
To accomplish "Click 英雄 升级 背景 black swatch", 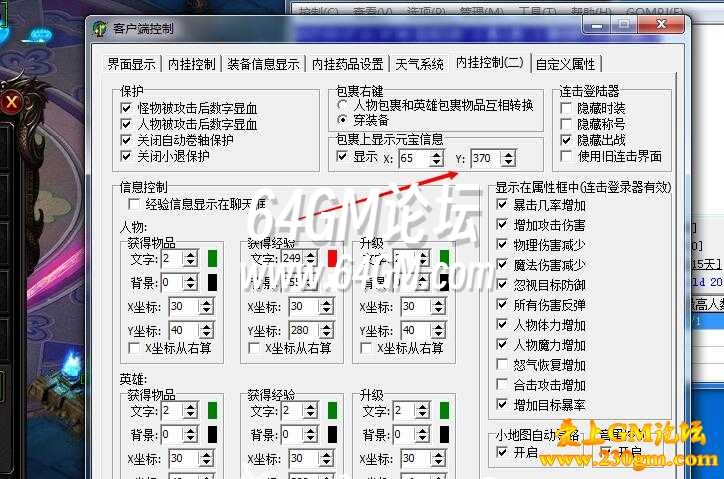I will click(x=445, y=434).
